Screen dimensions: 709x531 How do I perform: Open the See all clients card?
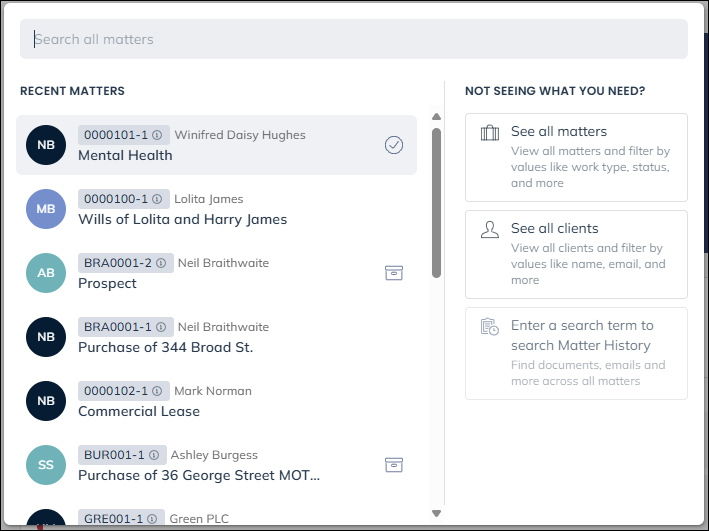(x=576, y=254)
